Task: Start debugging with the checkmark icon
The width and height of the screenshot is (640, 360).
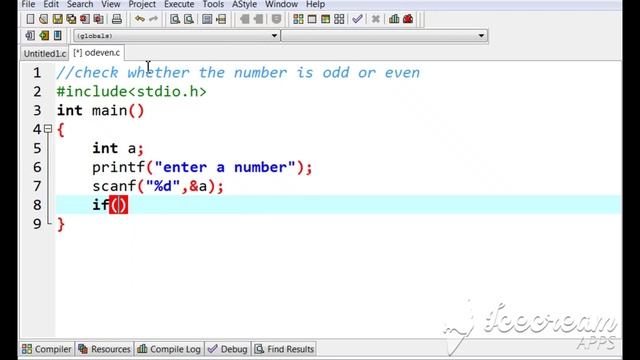Action: click(358, 19)
